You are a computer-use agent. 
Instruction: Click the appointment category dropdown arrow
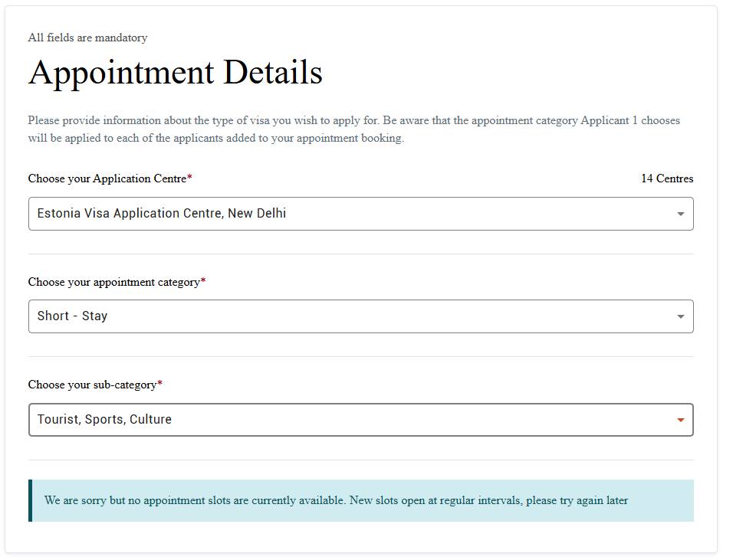pos(680,316)
